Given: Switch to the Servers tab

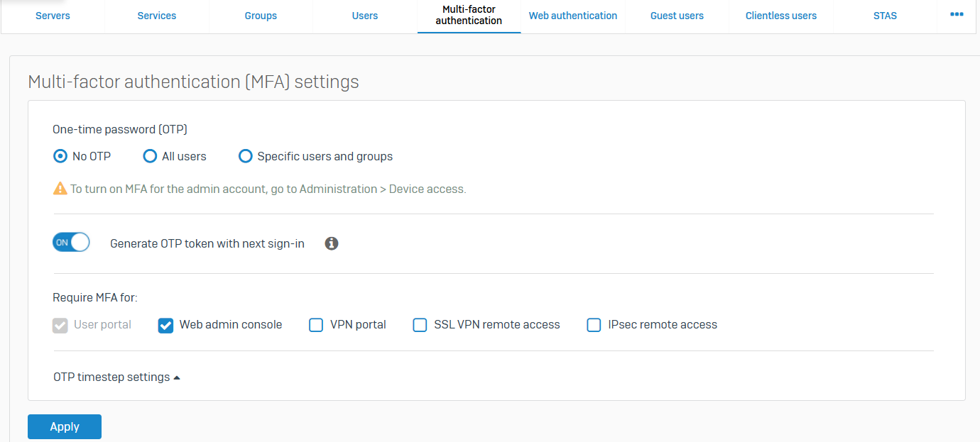Looking at the screenshot, I should click(x=53, y=16).
